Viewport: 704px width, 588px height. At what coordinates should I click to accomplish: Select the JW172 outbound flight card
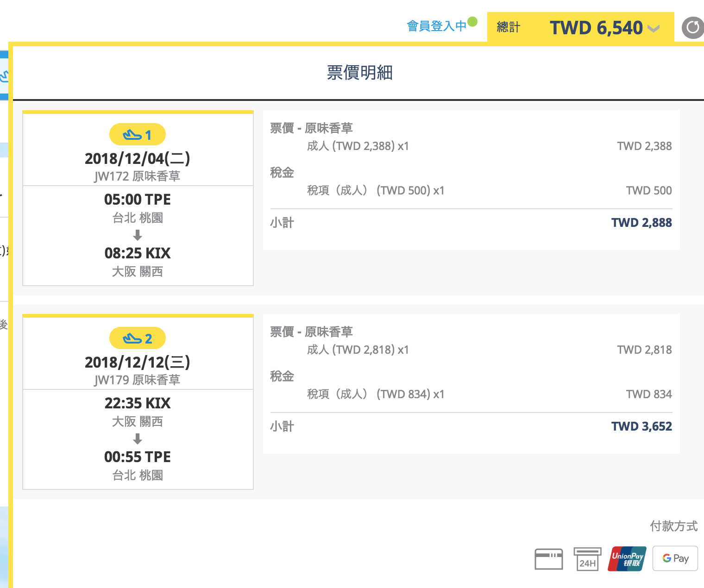pos(138,198)
